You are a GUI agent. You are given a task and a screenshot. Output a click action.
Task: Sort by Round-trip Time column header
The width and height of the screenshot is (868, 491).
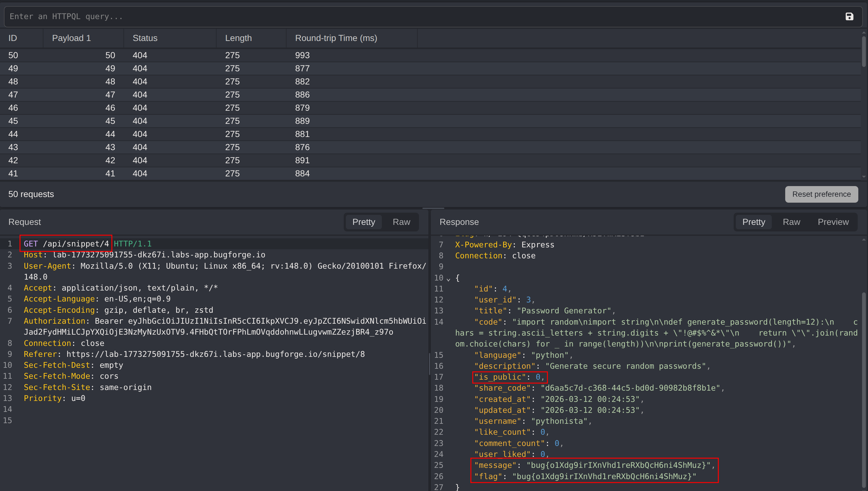coord(336,38)
